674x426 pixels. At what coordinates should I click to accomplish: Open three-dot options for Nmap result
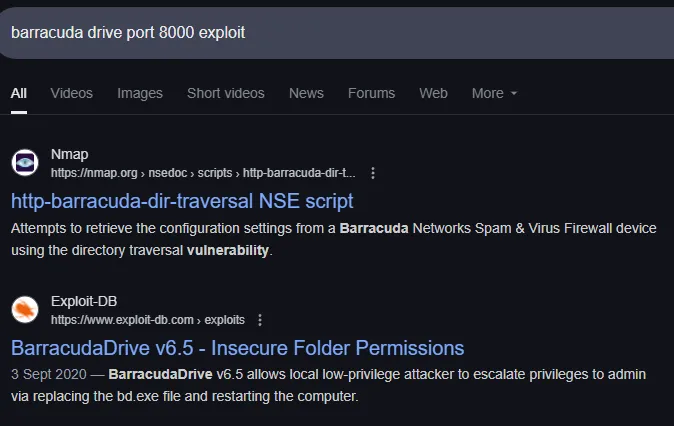pyautogui.click(x=373, y=173)
